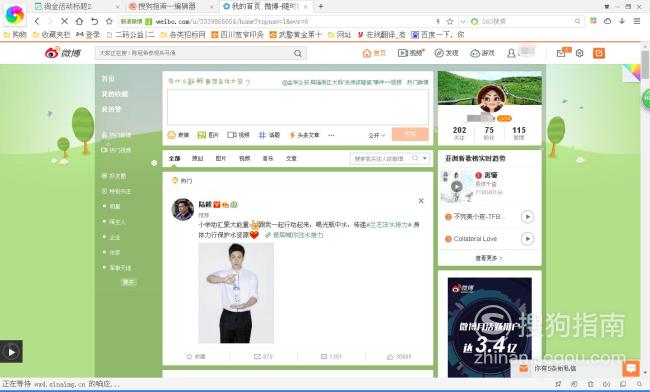Image resolution: width=650 pixels, height=392 pixels.
Task: Open the 360 browser logo menu
Action: point(15,15)
